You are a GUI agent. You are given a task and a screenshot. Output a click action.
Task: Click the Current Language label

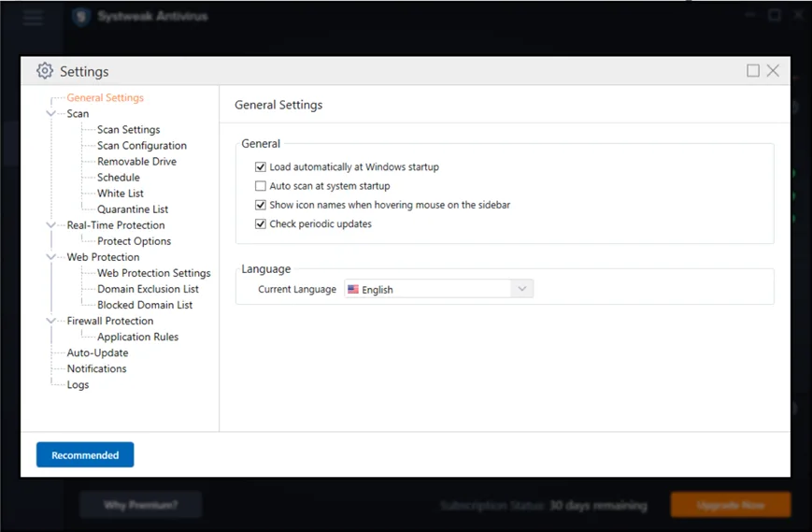[297, 289]
